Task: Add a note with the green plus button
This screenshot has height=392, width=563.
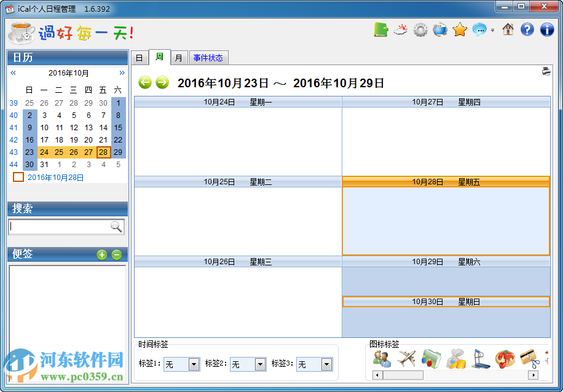Action: [101, 254]
